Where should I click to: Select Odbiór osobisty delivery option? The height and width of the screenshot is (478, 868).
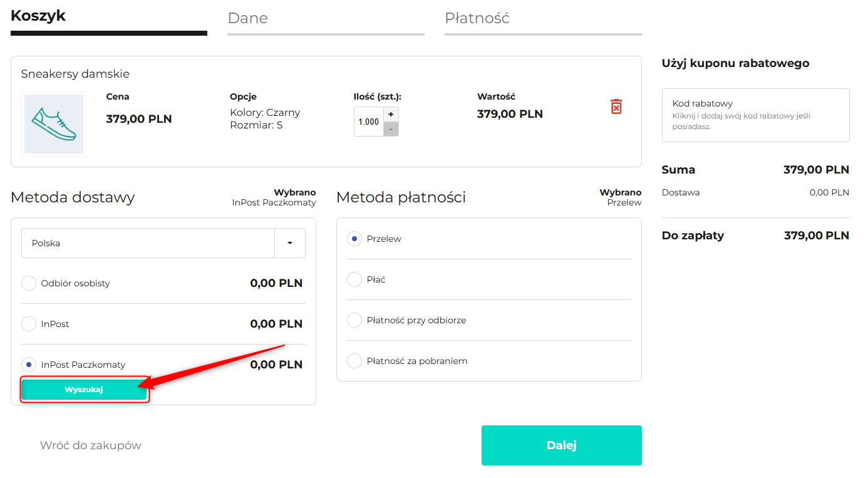[x=29, y=283]
